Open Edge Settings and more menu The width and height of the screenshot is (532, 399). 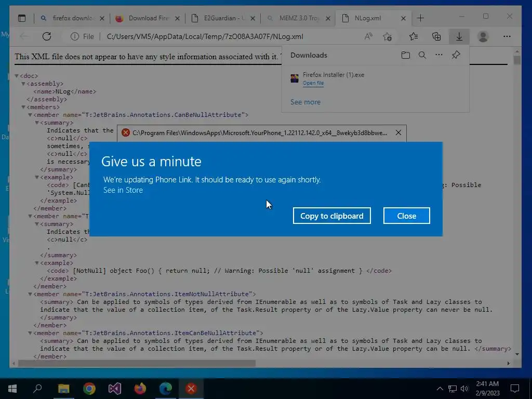point(507,37)
